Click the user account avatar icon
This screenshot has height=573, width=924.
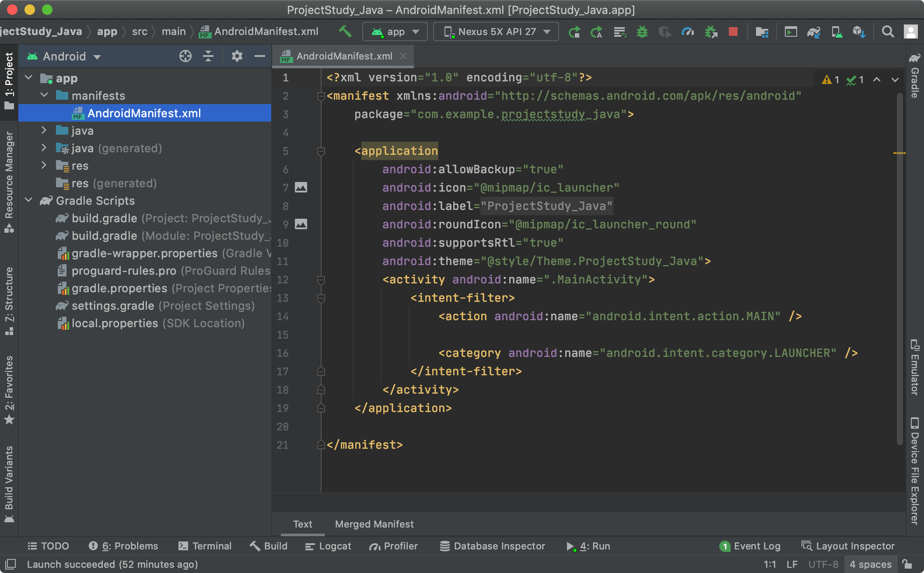click(x=910, y=32)
